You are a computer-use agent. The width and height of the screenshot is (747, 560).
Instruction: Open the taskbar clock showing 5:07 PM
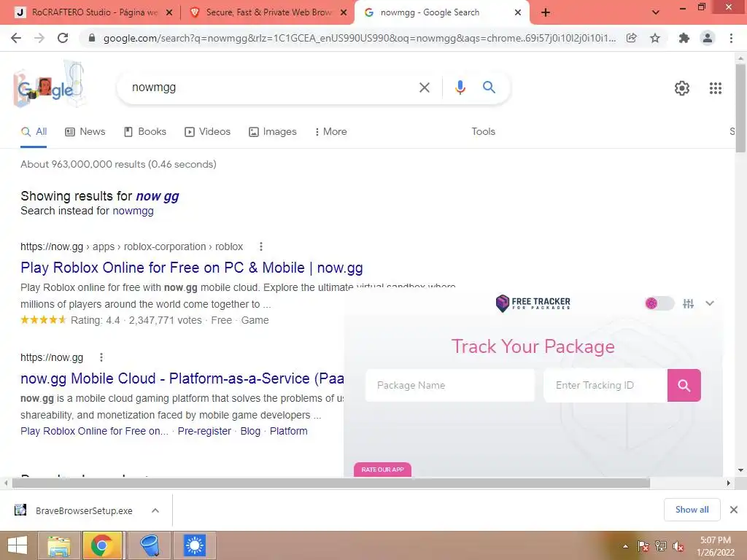pyautogui.click(x=715, y=546)
